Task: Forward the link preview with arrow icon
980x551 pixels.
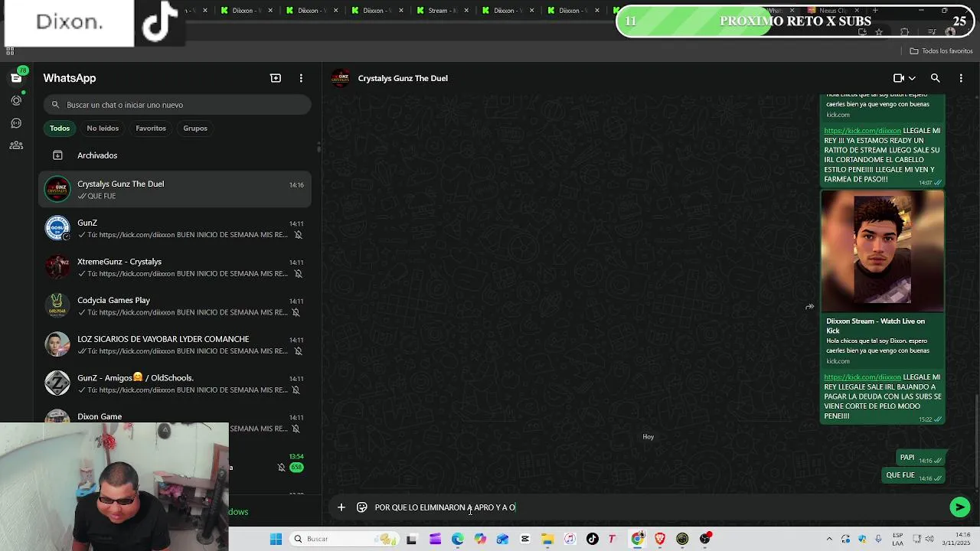Action: tap(809, 307)
